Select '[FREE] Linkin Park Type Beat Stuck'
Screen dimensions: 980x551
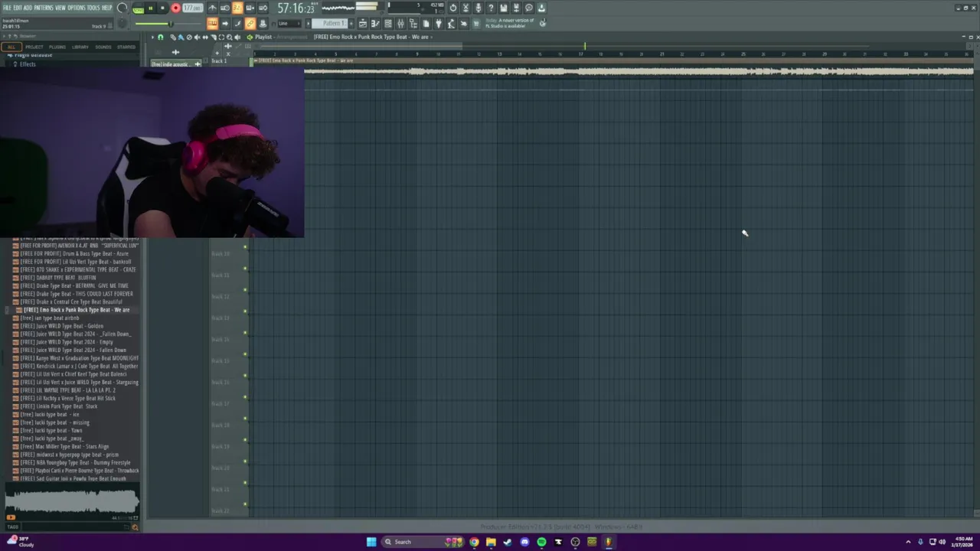58,406
